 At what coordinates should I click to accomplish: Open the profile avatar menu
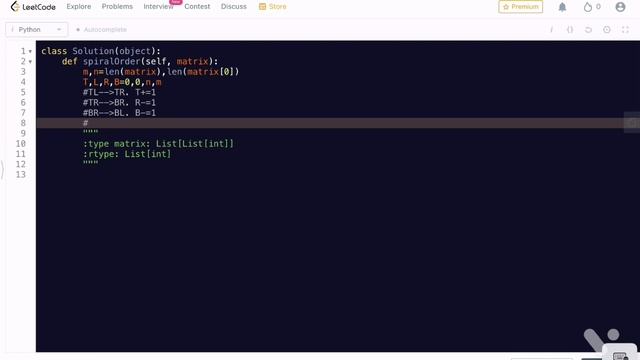click(x=620, y=7)
